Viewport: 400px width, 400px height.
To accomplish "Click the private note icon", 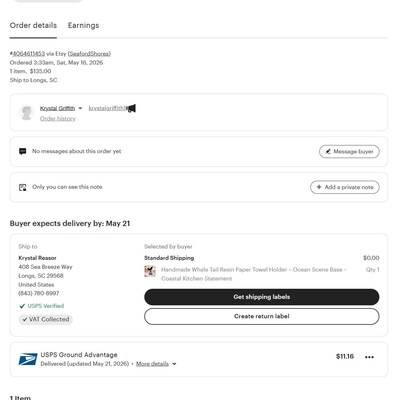I will coord(23,187).
